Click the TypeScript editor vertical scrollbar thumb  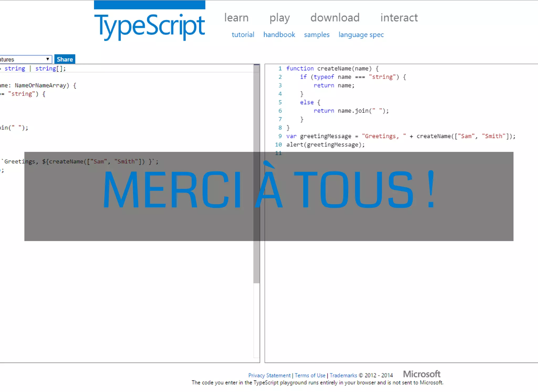coord(257,174)
